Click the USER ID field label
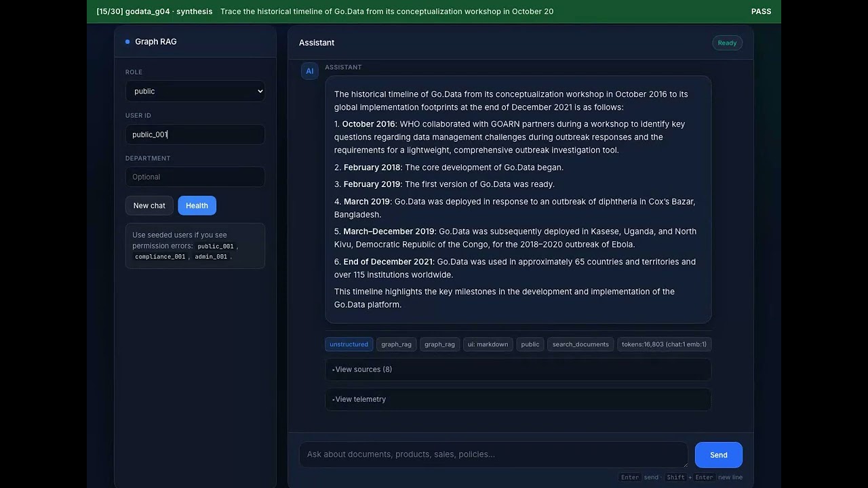868x488 pixels. click(138, 115)
